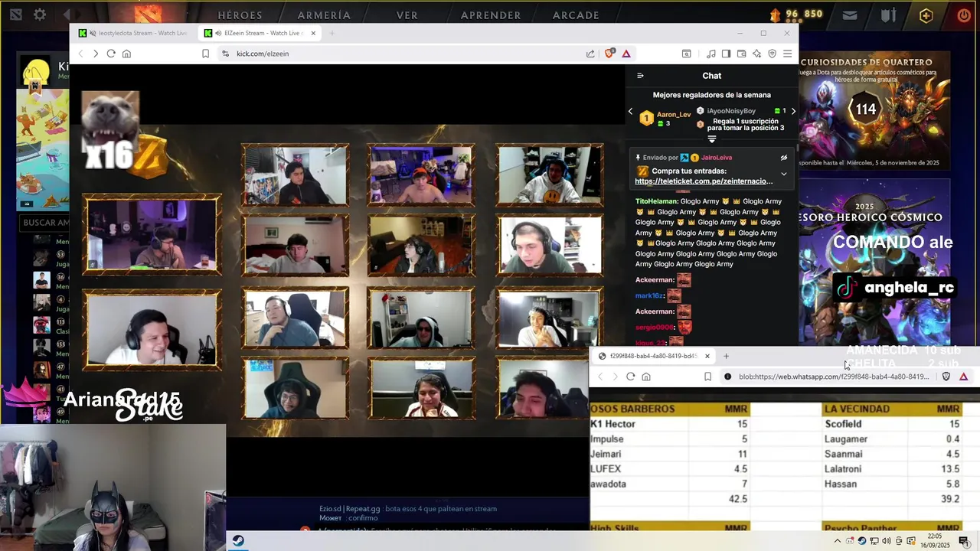Open Dota mail envelope icon
This screenshot has width=980, height=551.
click(x=850, y=15)
